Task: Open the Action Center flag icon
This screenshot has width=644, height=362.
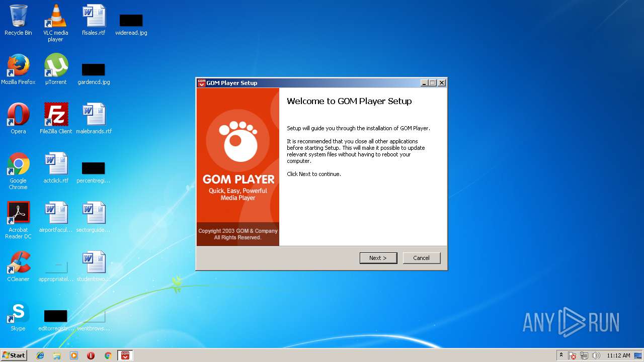Action: click(x=572, y=355)
